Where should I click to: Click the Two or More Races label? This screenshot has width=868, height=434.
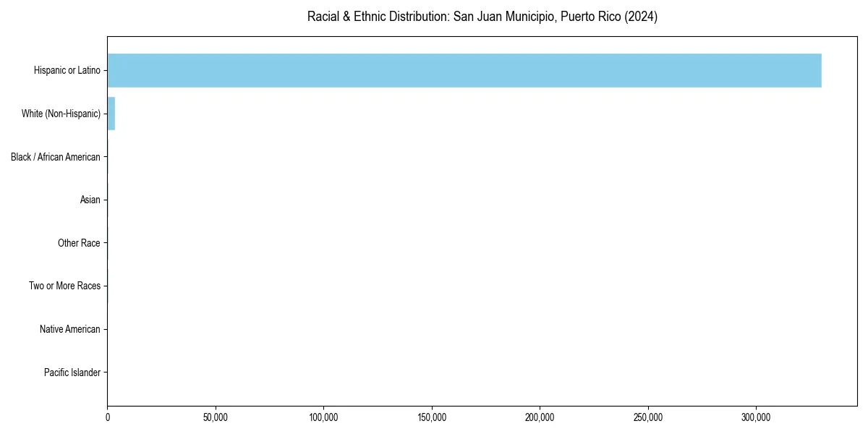pos(64,286)
